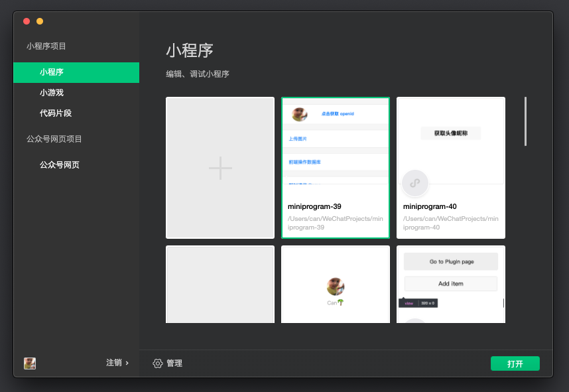Click the 注销 logout text
This screenshot has width=569, height=392.
point(113,363)
